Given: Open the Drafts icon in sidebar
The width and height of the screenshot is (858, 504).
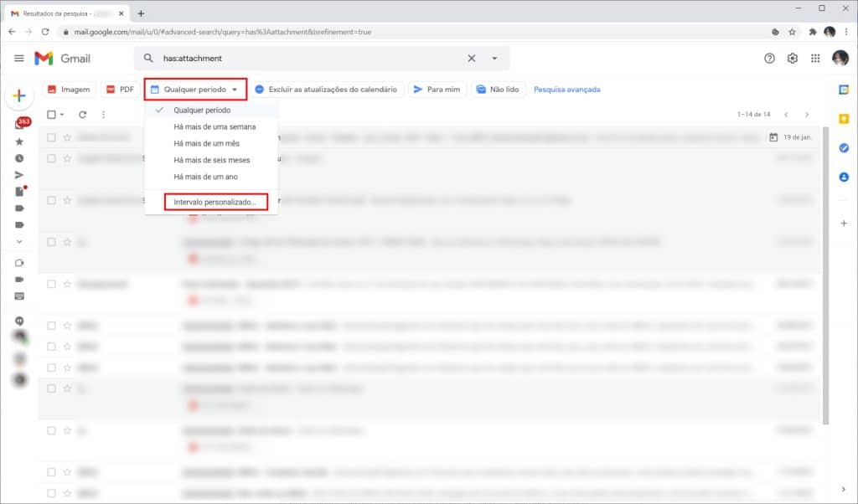Looking at the screenshot, I should coord(20,192).
